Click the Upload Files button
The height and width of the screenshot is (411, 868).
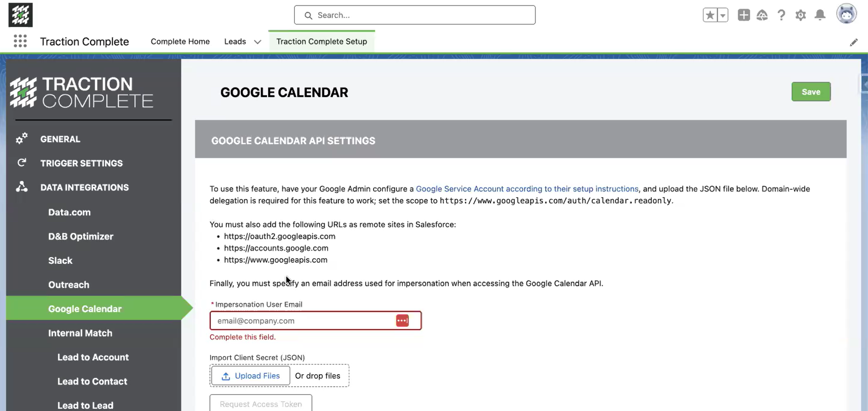click(x=251, y=376)
